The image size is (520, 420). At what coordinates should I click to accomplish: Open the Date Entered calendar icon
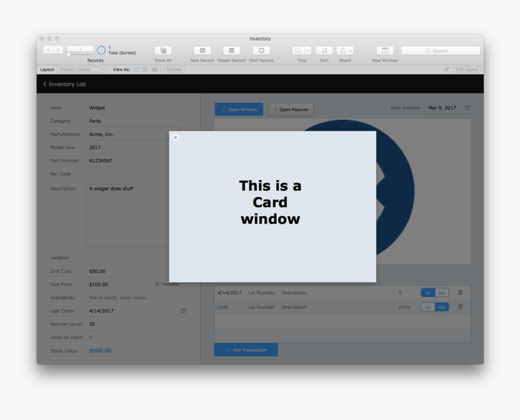click(467, 108)
